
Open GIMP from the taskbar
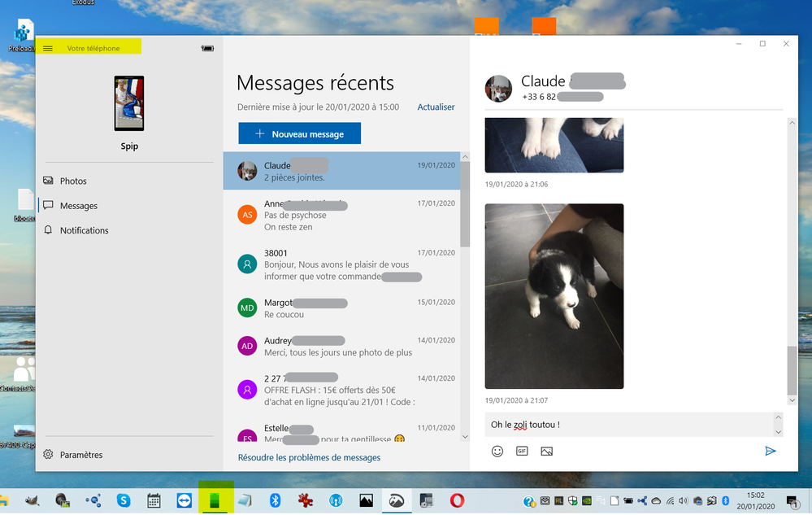coord(33,500)
